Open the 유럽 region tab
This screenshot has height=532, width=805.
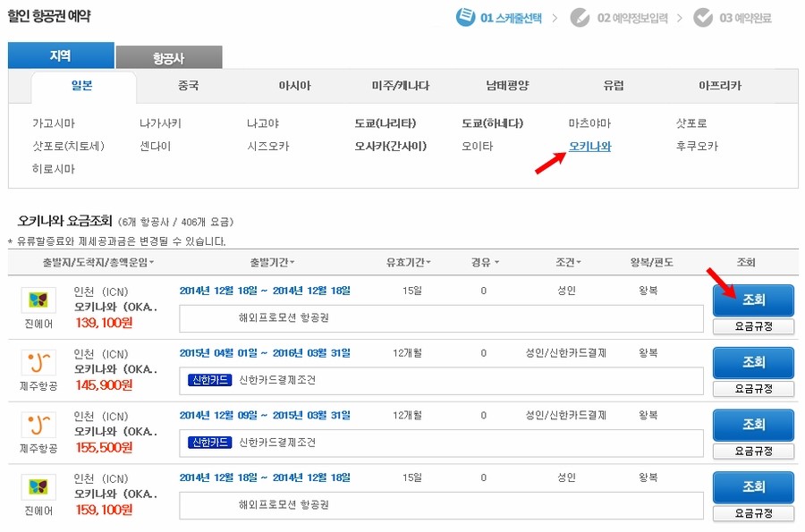pyautogui.click(x=614, y=87)
